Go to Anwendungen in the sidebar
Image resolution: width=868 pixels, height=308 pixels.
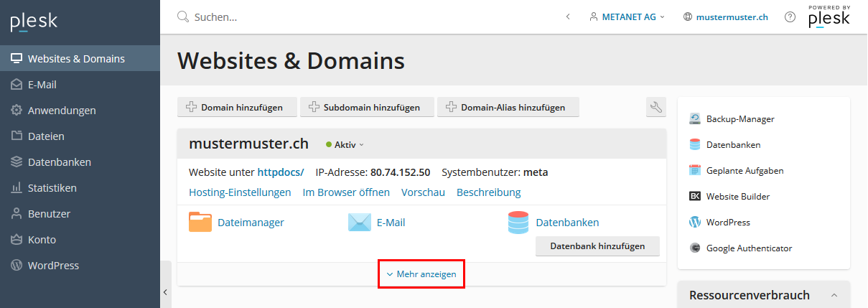point(61,111)
